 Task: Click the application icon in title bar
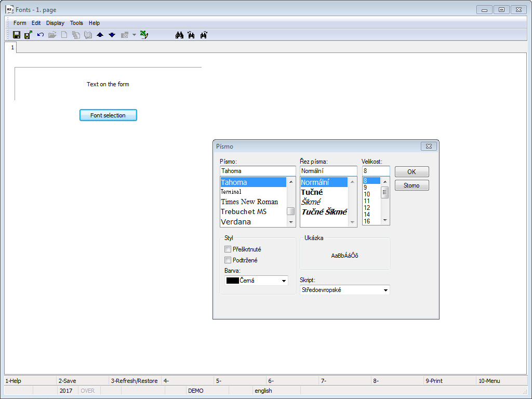[x=9, y=9]
